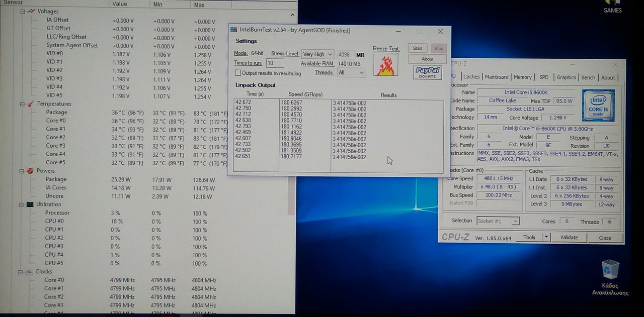Switch to the Mainboard tab in CPU-Z
Screen dimensions: 644x317
click(497, 77)
